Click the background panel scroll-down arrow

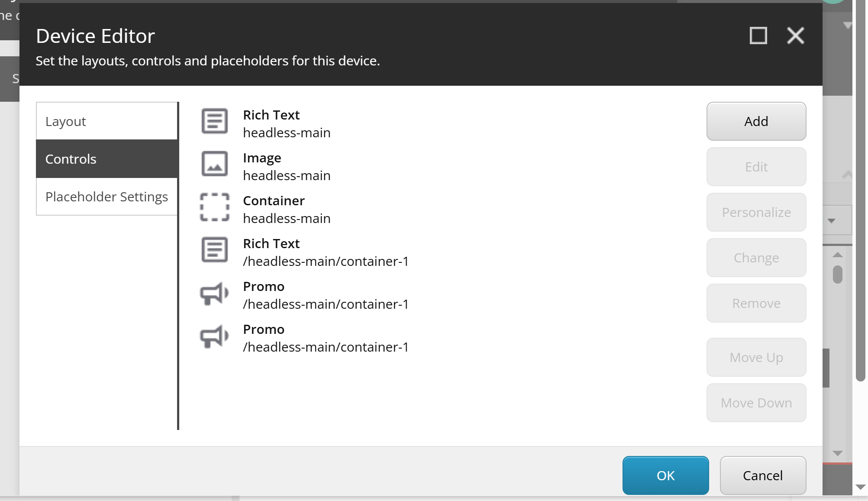(x=838, y=453)
